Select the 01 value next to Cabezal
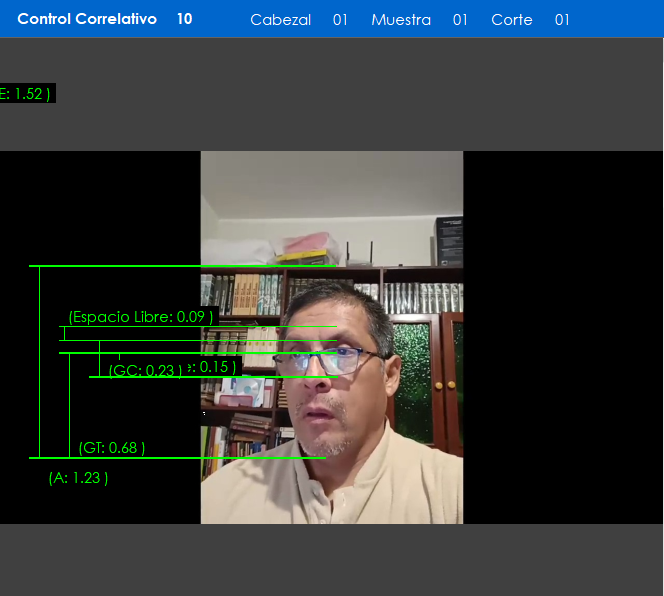 (x=340, y=20)
